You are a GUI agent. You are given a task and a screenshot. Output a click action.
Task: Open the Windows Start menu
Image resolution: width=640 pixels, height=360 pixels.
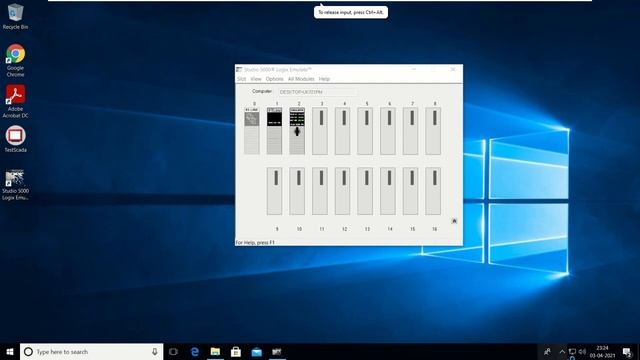point(10,351)
